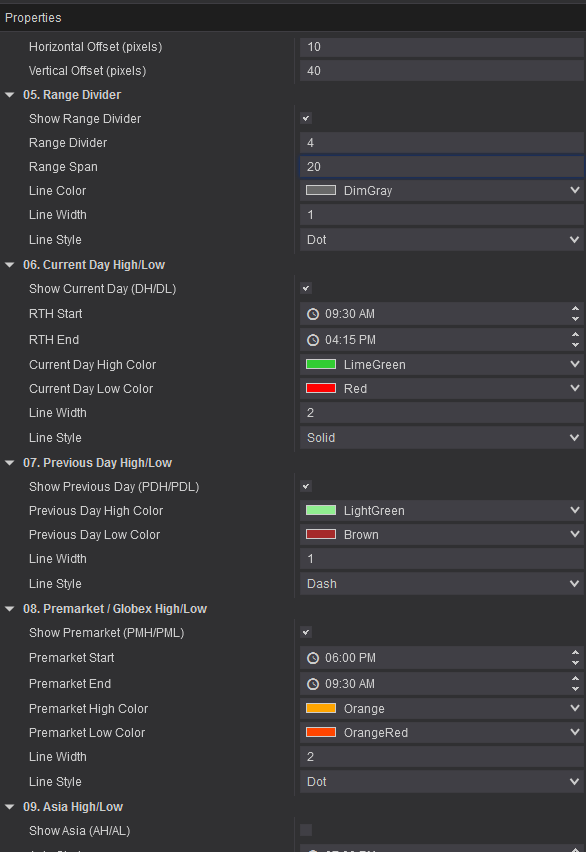
Task: Toggle Show Current Day (DH/DL) checkbox
Action: (x=306, y=289)
